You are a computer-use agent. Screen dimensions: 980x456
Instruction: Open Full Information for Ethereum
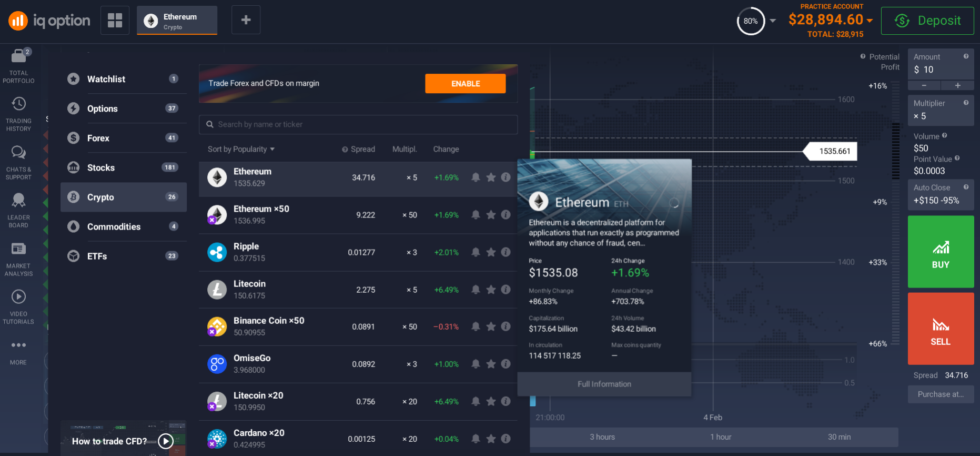(604, 384)
